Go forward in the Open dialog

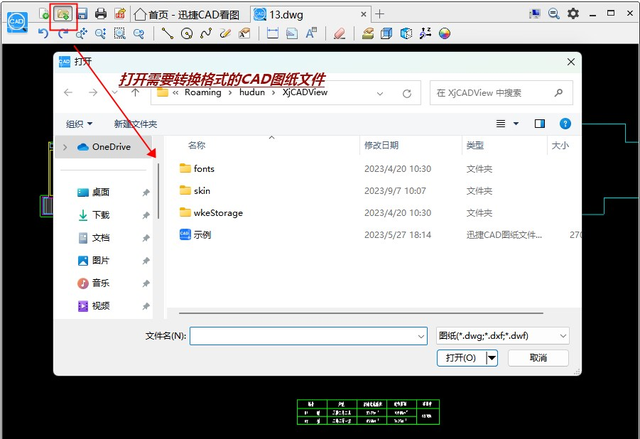pos(93,93)
